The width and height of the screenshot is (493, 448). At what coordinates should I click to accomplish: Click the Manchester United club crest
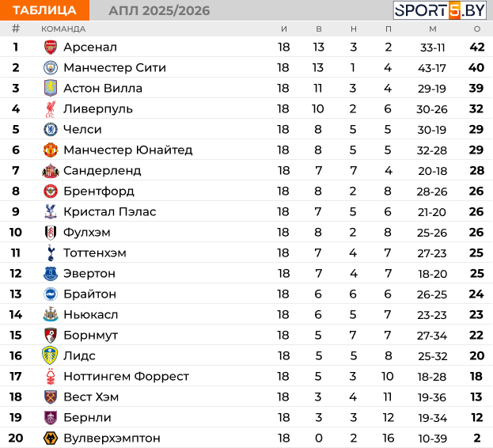[x=51, y=150]
